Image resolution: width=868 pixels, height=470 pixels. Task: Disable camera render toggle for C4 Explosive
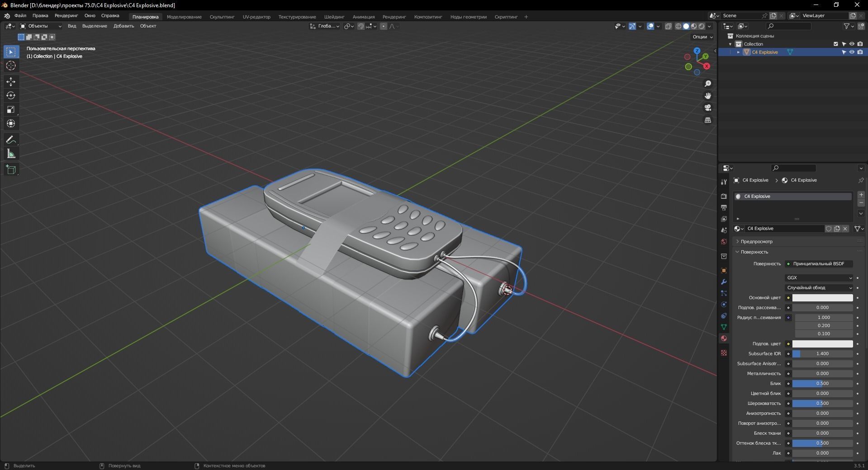point(860,52)
